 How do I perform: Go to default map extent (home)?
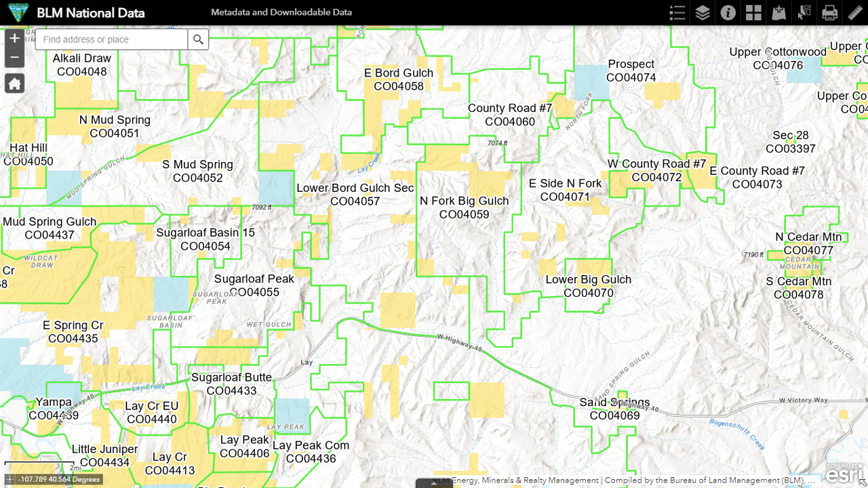pyautogui.click(x=14, y=84)
